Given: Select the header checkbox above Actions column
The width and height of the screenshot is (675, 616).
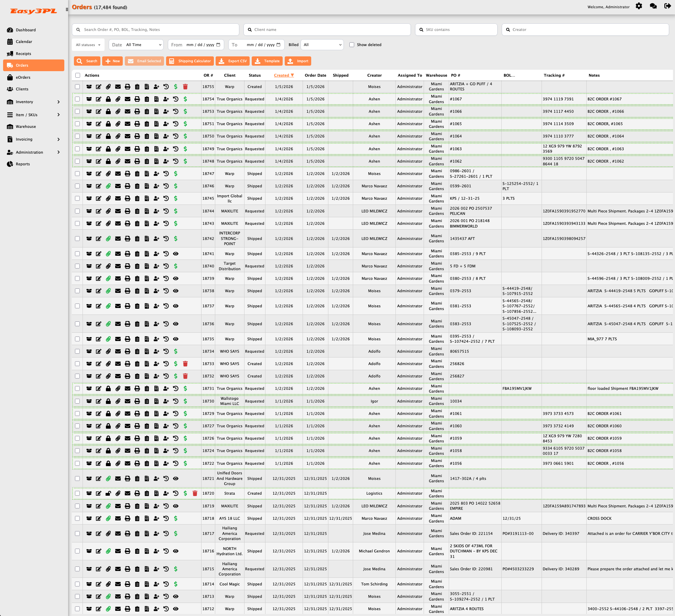Looking at the screenshot, I should (77, 75).
